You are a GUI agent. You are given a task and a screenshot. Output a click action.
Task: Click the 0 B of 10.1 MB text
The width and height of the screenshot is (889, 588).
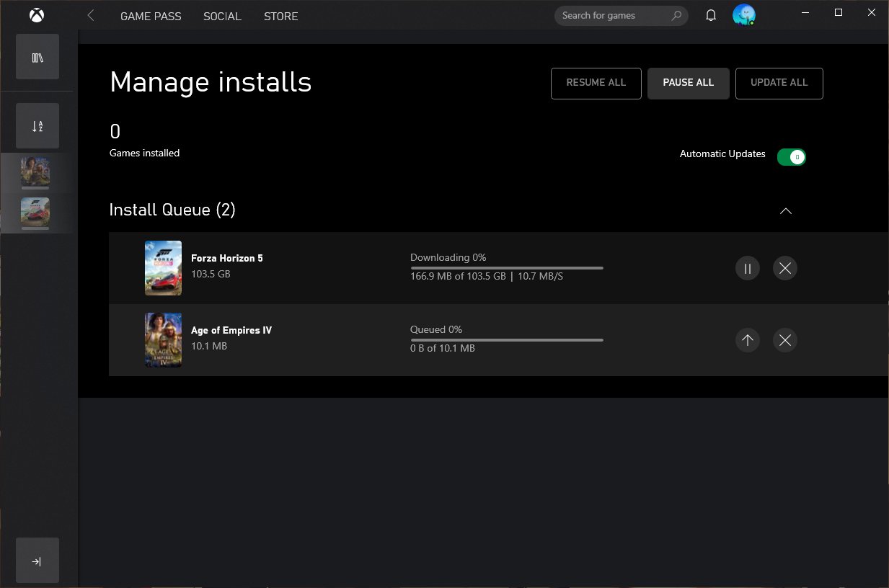443,349
